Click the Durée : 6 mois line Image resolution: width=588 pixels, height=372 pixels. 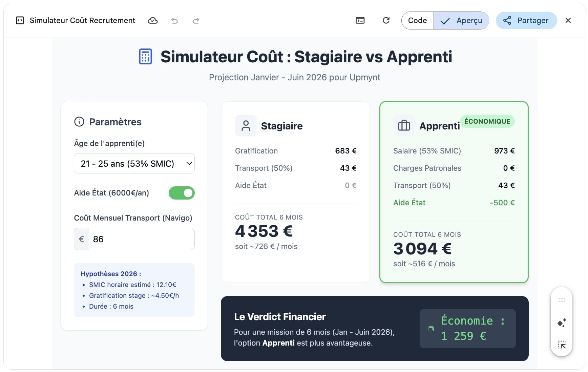pyautogui.click(x=111, y=306)
